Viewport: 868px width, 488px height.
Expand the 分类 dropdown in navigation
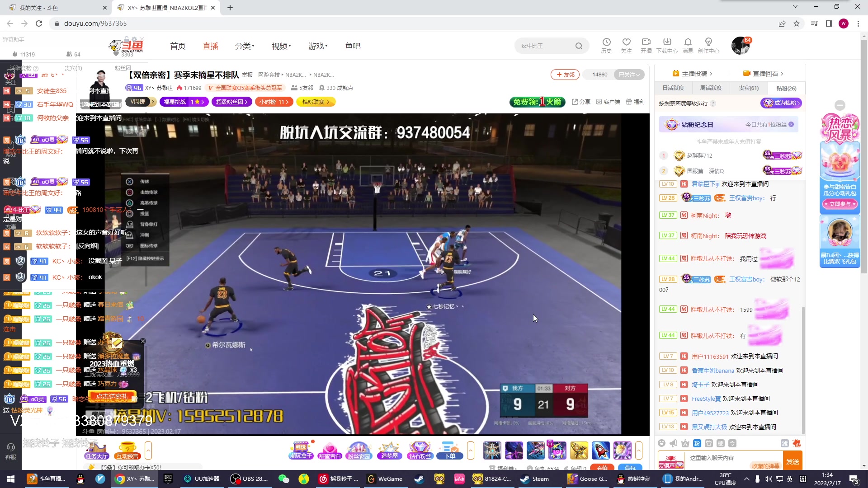point(245,46)
